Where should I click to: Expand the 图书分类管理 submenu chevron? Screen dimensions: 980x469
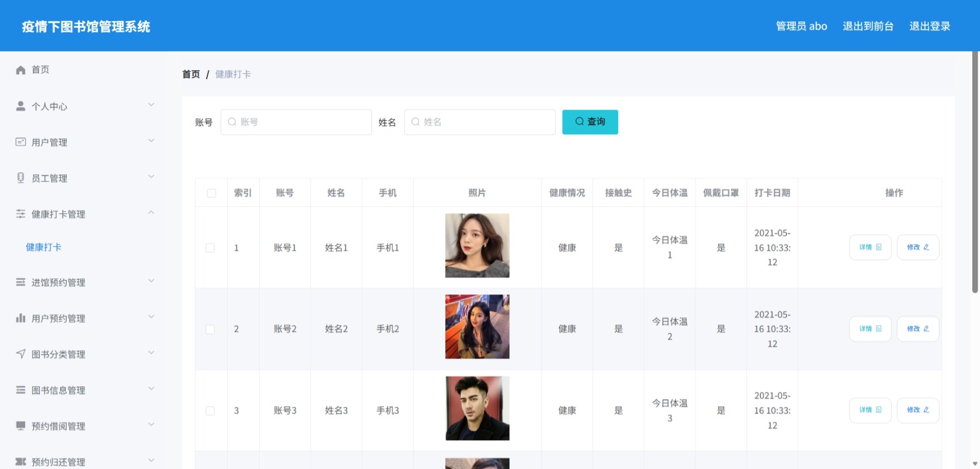(151, 353)
